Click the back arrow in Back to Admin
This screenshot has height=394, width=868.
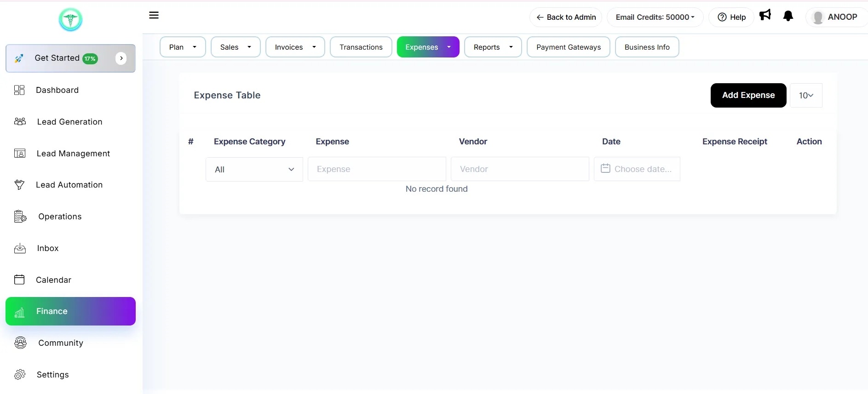coord(540,17)
